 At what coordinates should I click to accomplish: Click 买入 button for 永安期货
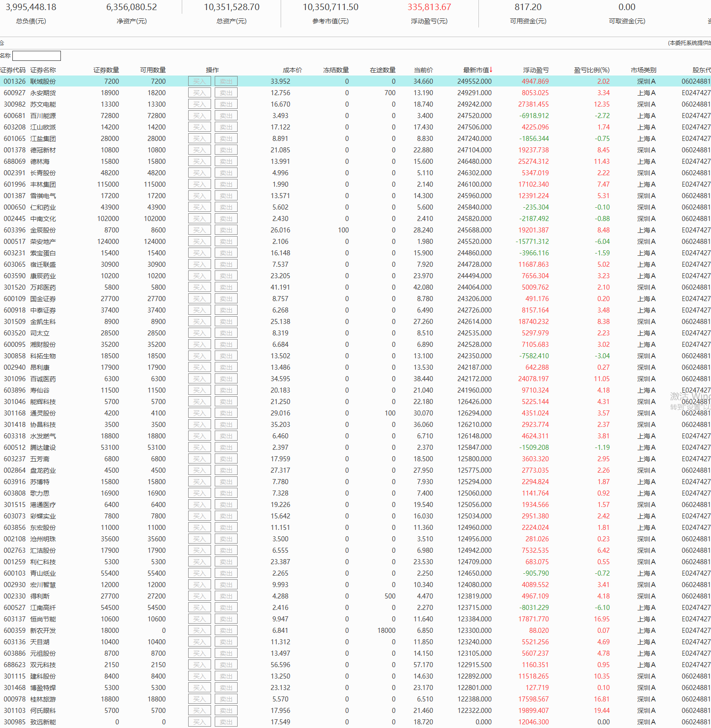pyautogui.click(x=200, y=93)
